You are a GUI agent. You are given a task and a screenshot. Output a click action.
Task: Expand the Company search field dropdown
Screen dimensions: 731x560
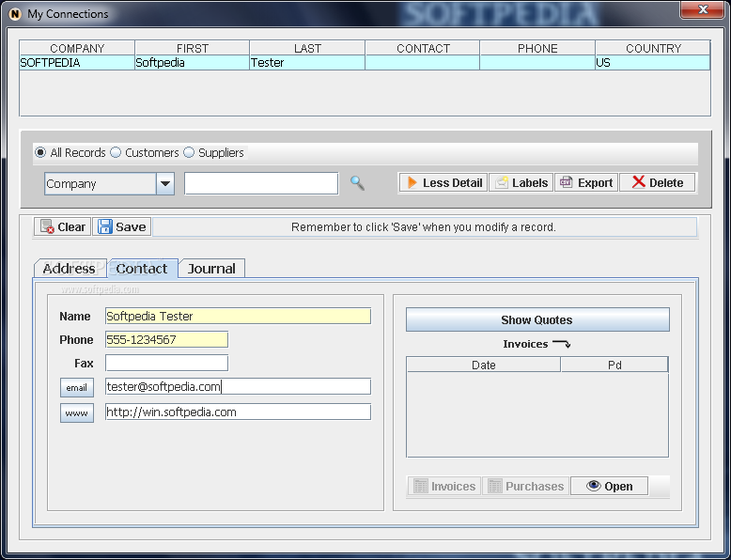[165, 184]
